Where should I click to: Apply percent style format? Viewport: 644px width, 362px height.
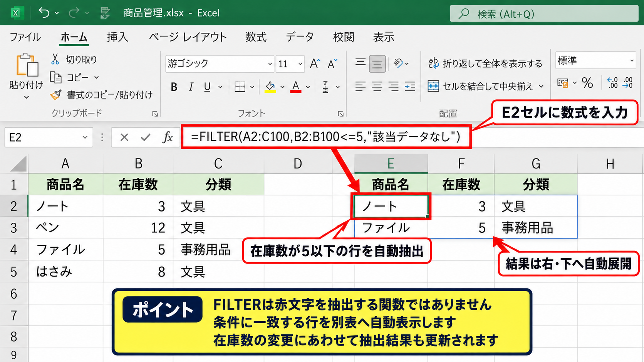coord(587,83)
